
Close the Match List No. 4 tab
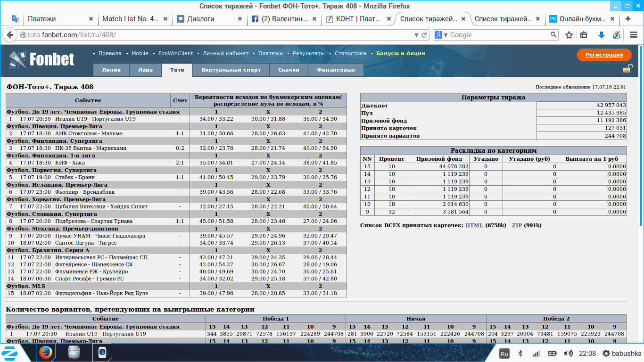(x=165, y=19)
